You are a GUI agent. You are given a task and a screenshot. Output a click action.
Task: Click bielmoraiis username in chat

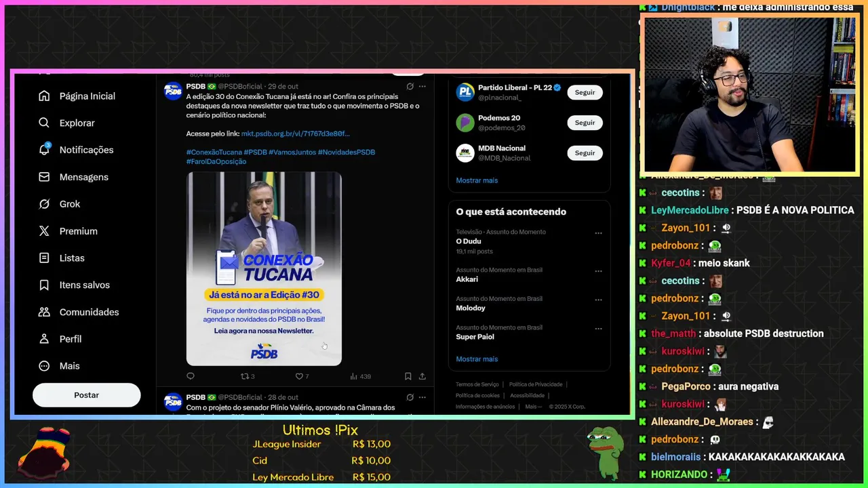(x=677, y=457)
